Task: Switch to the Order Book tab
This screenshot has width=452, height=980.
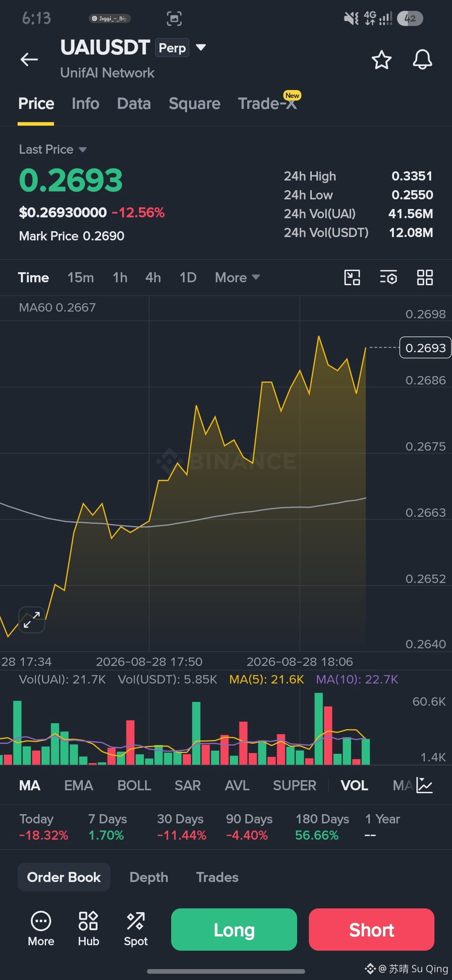Action: click(64, 877)
